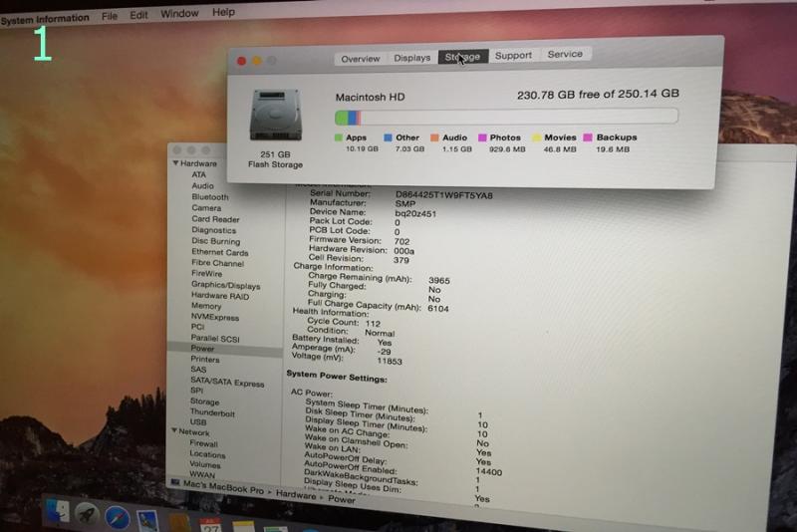Click Cycle Count value 112
Viewport: 797px width, 532px height.
click(x=373, y=323)
